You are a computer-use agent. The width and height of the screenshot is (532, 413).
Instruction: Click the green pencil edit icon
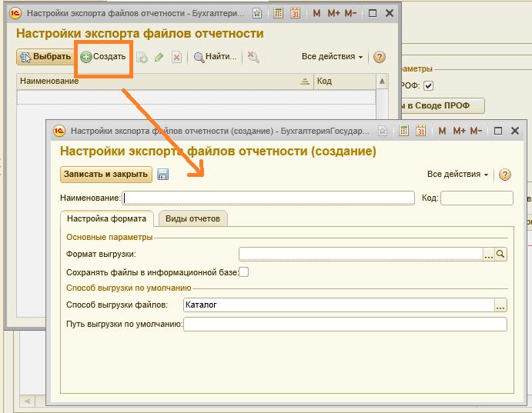pos(159,57)
